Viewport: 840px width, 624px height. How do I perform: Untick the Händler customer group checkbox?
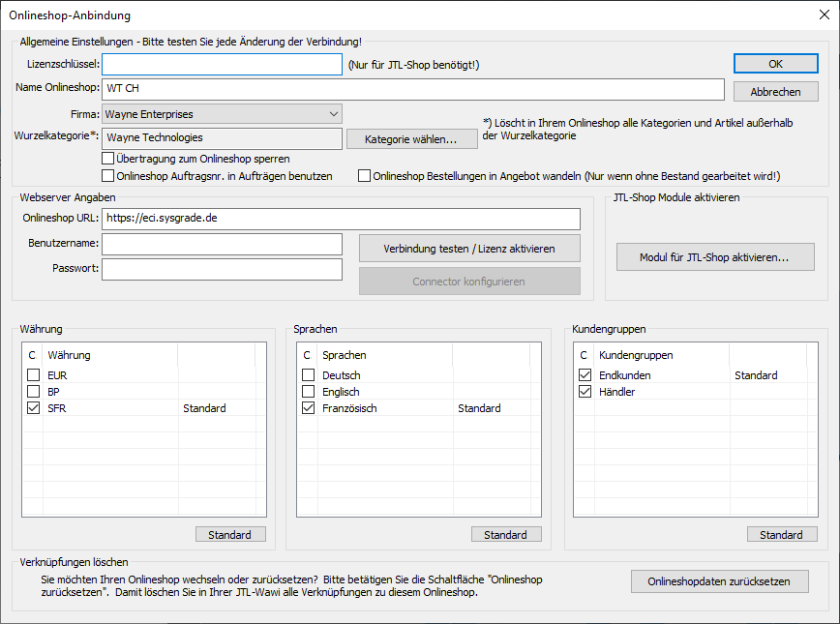pyautogui.click(x=585, y=392)
